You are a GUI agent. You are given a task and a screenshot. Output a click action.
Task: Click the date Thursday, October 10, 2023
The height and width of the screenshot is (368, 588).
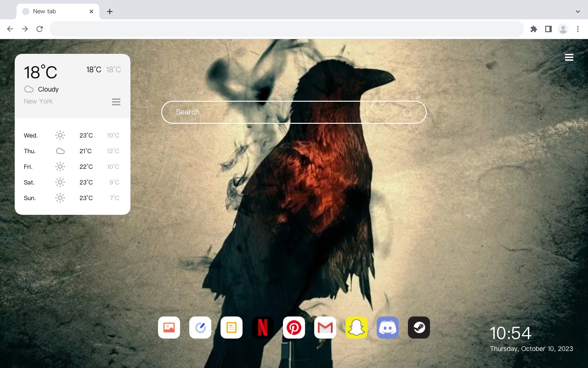coord(531,349)
